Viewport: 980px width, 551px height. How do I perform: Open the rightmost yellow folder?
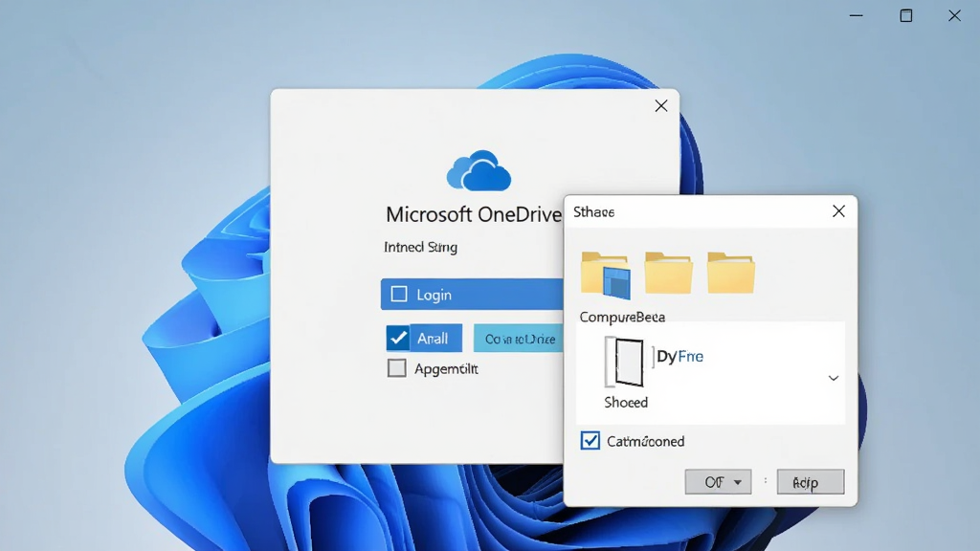730,273
